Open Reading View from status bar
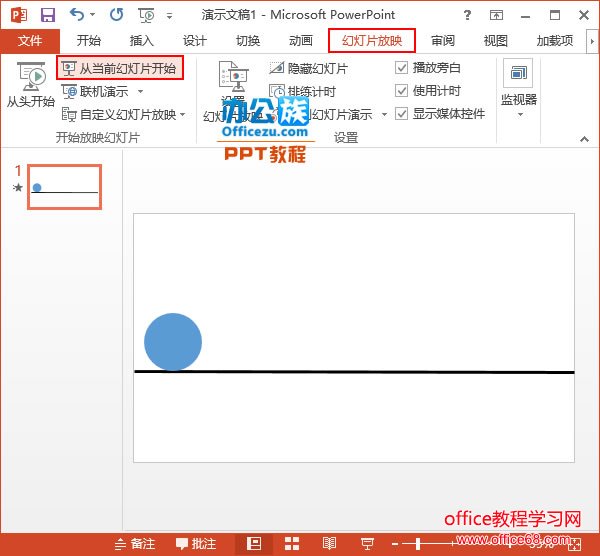Image resolution: width=600 pixels, height=556 pixels. click(x=329, y=543)
